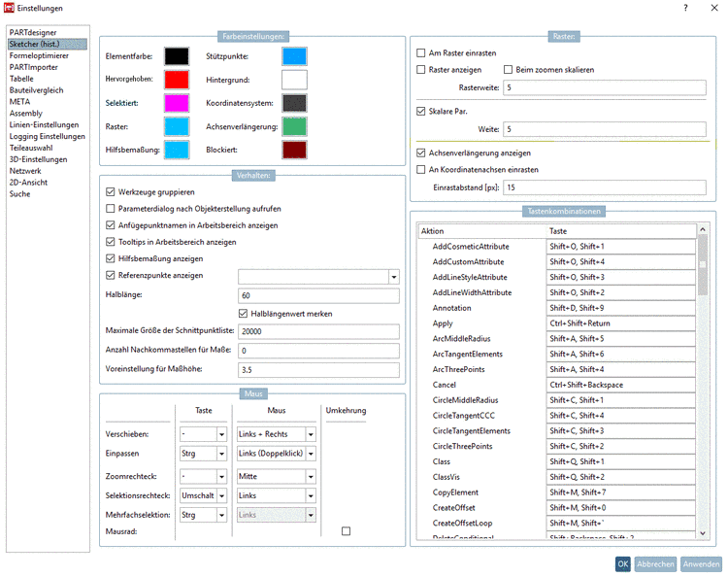Image resolution: width=728 pixels, height=577 pixels.
Task: Select Formeloptimierer category
Action: (x=39, y=55)
